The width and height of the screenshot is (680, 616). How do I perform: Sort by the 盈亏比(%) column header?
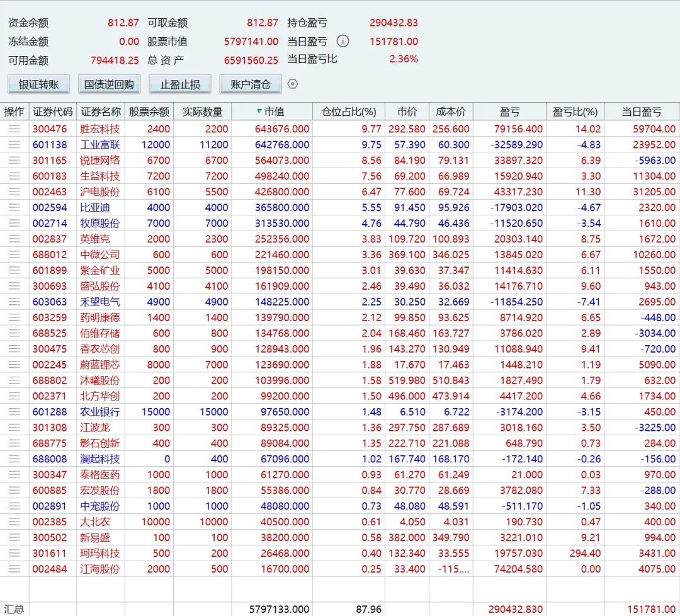(x=575, y=111)
